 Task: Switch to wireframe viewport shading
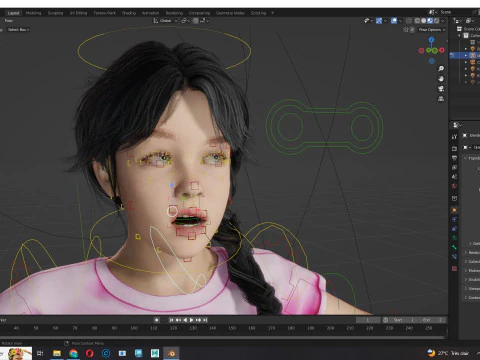pyautogui.click(x=417, y=21)
